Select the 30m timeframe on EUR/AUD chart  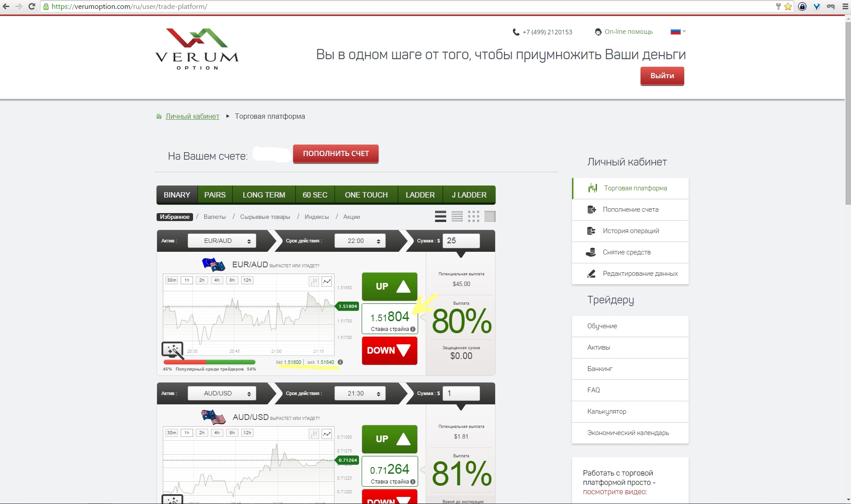pos(172,280)
